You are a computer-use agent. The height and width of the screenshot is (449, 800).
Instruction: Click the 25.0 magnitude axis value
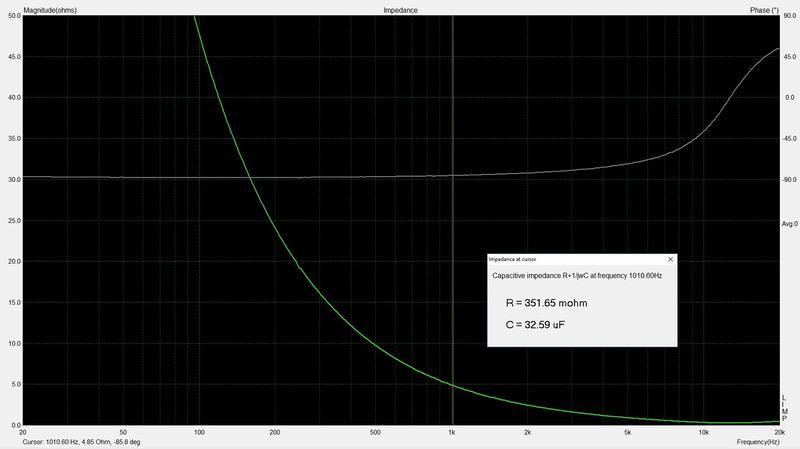click(14, 221)
